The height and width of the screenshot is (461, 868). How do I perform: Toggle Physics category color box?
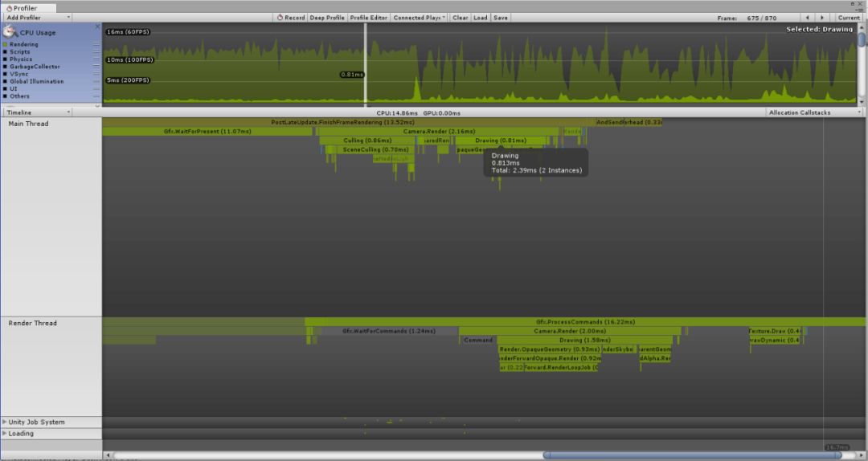tap(5, 59)
